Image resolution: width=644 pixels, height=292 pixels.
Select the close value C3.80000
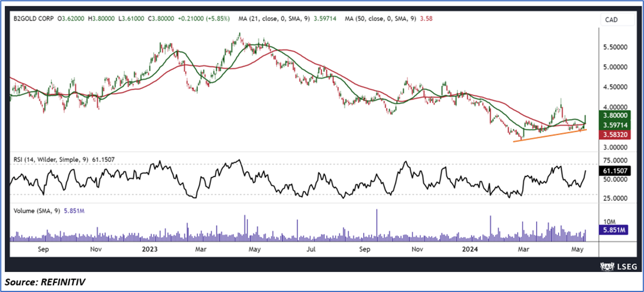[x=162, y=18]
